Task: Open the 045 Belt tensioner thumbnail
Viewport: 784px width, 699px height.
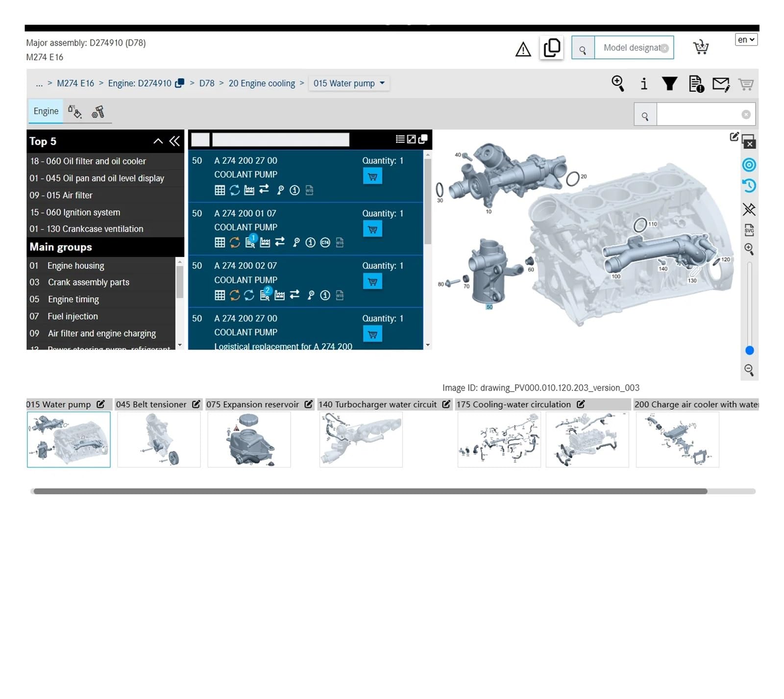Action: [x=159, y=440]
